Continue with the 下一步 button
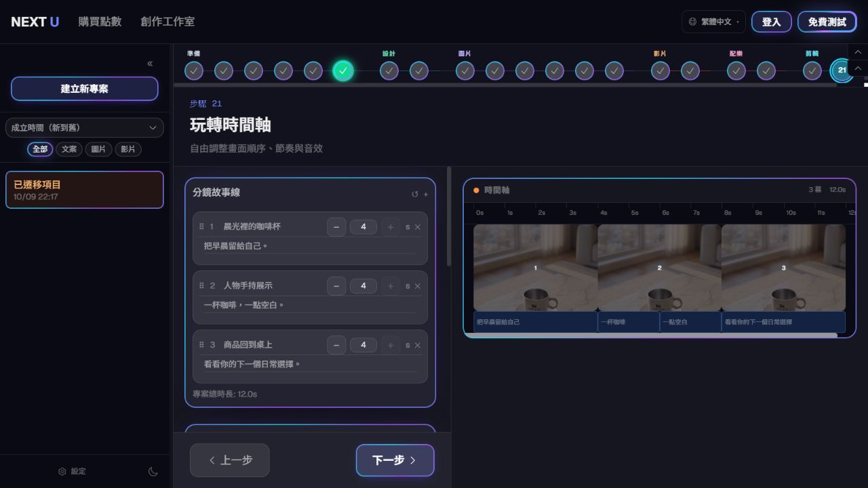 pos(395,460)
